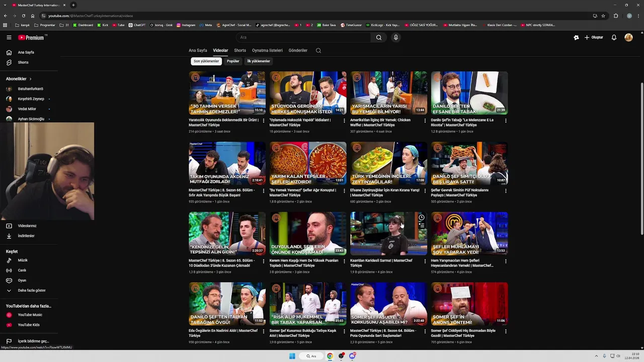The width and height of the screenshot is (644, 362).
Task: Expand the Abonelikler section chevron
Action: click(x=30, y=79)
